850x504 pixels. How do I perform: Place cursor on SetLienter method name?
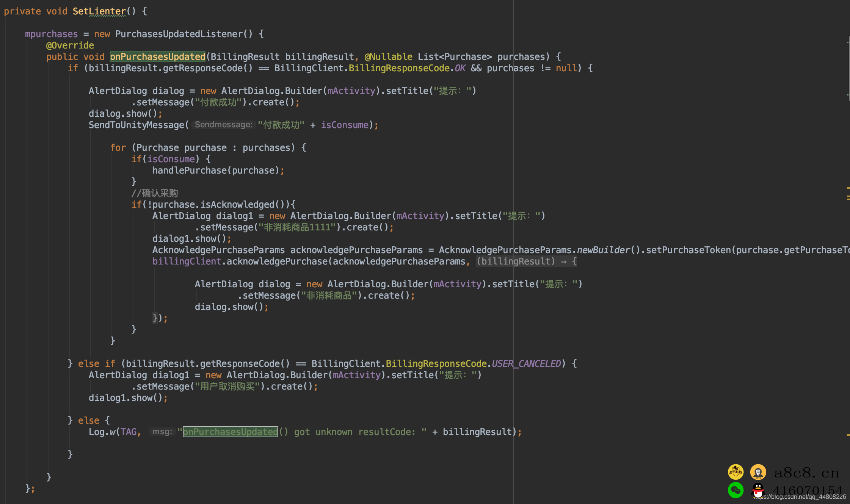[x=99, y=11]
